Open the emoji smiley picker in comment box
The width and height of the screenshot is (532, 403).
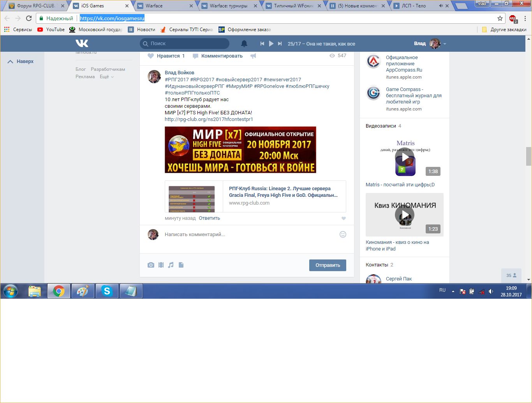pyautogui.click(x=343, y=234)
